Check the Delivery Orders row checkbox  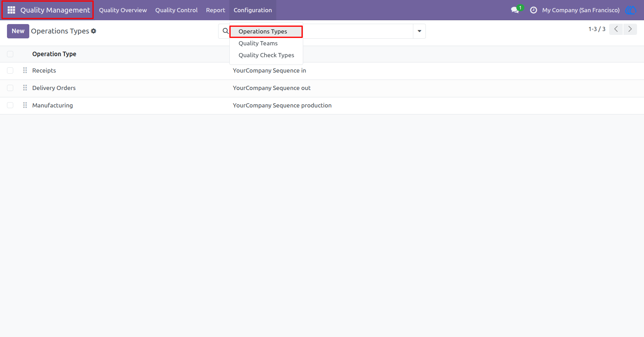(10, 88)
